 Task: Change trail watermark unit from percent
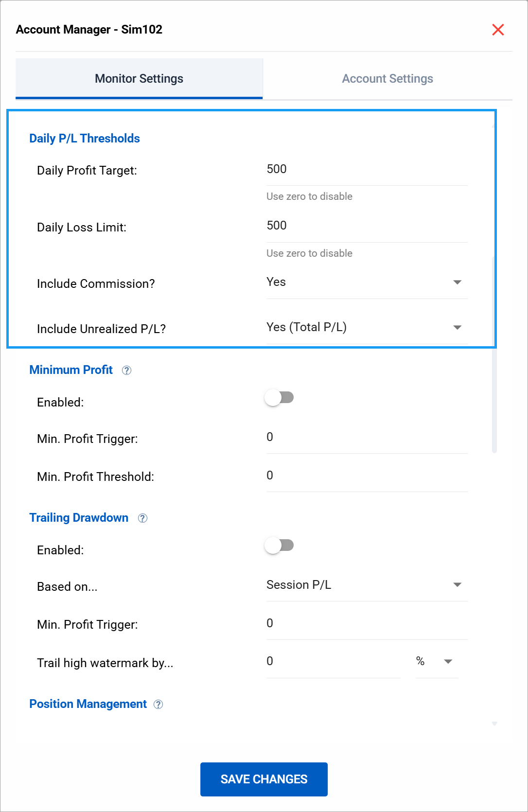(x=436, y=662)
